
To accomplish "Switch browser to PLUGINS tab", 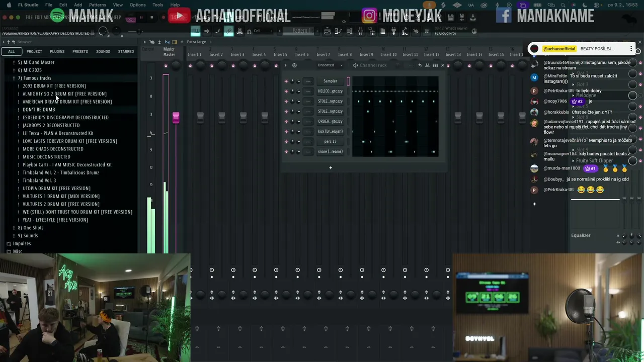I will click(57, 51).
